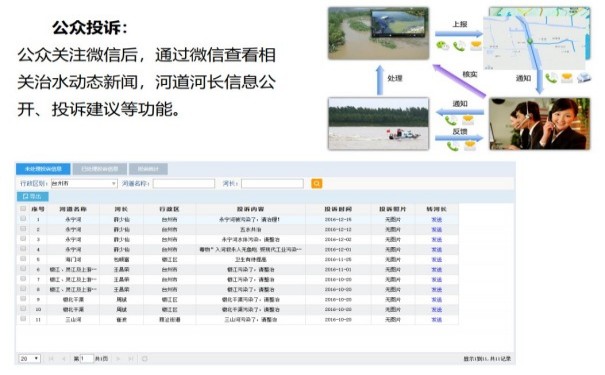Check the checkbox for row 1
Screen dimensions: 605x375
click(23, 219)
